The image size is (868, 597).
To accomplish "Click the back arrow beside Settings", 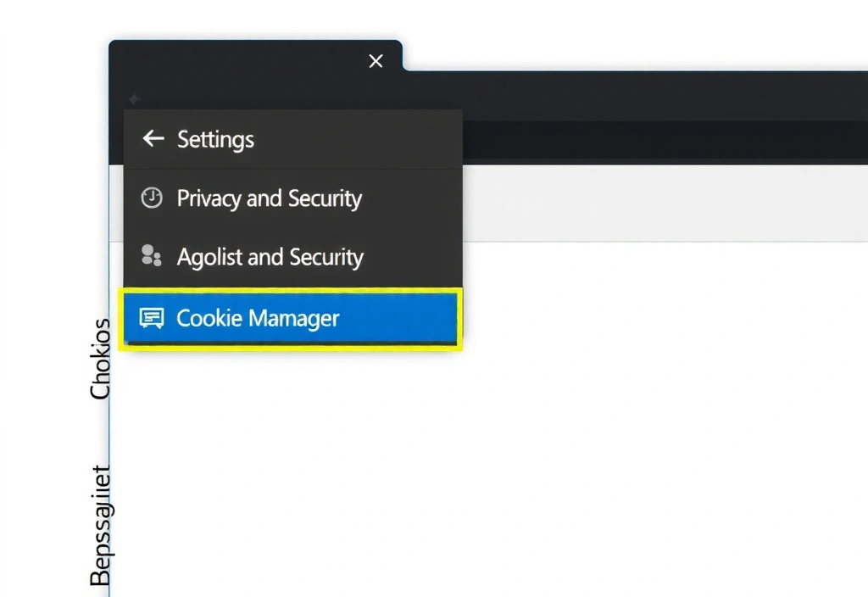I will pos(153,139).
